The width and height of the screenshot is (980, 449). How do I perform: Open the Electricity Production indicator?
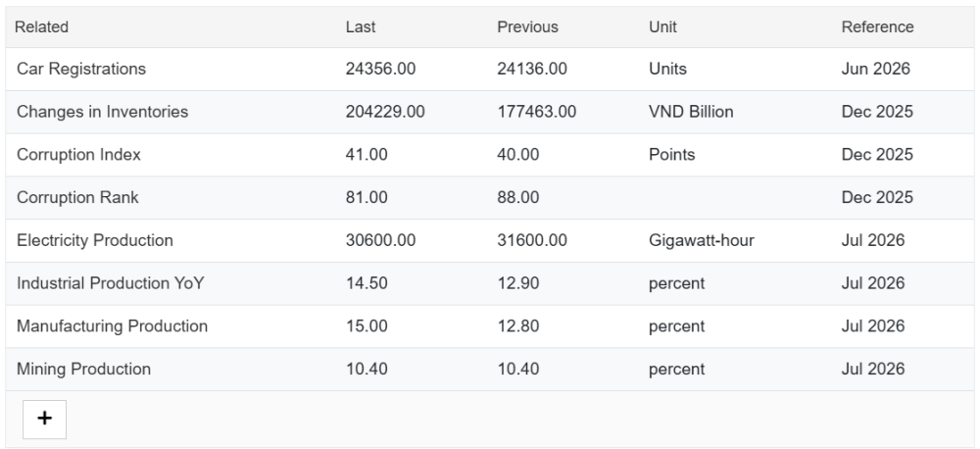(95, 241)
